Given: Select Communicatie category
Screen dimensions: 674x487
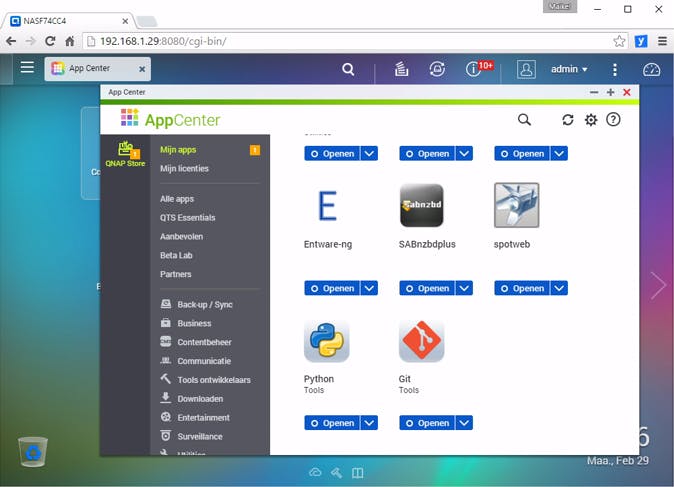Looking at the screenshot, I should [x=196, y=361].
